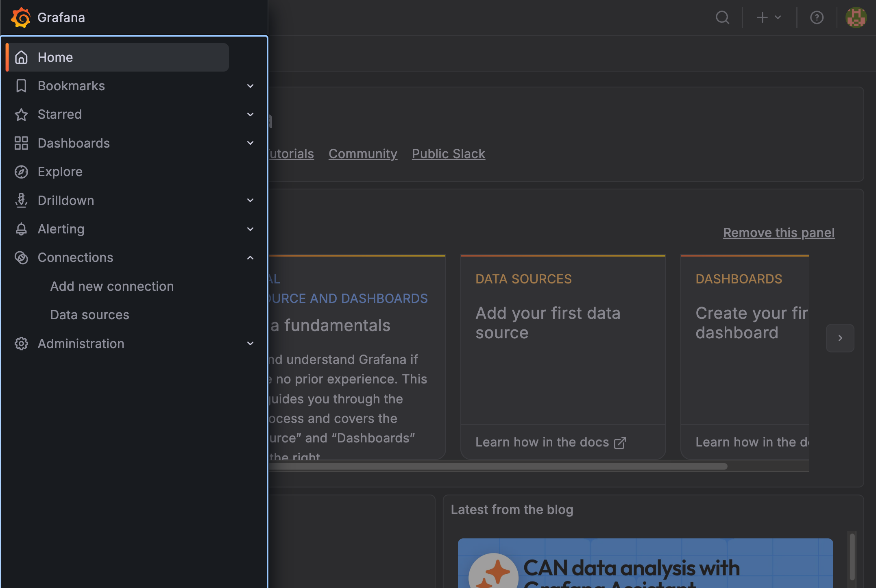Select the Explore compass icon
This screenshot has height=588, width=876.
[22, 172]
